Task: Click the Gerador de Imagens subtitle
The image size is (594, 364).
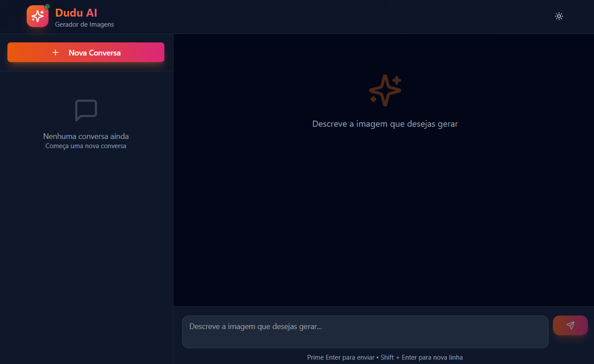Action: pos(84,24)
